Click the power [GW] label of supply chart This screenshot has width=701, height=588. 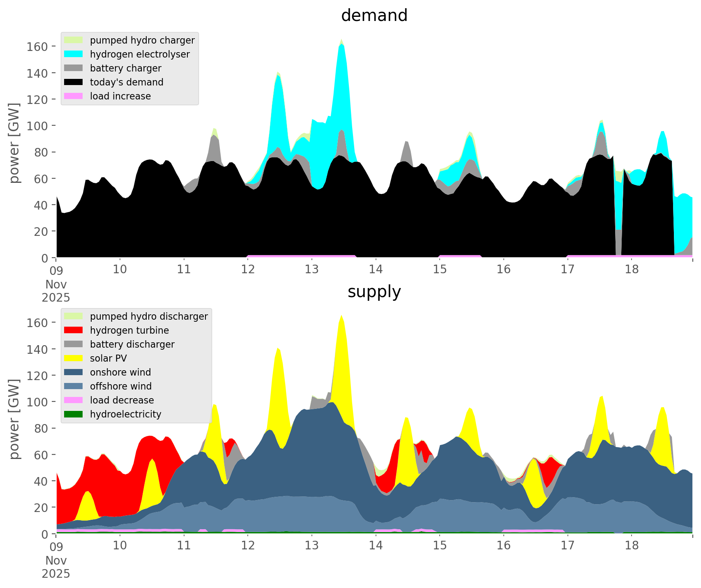click(x=14, y=419)
